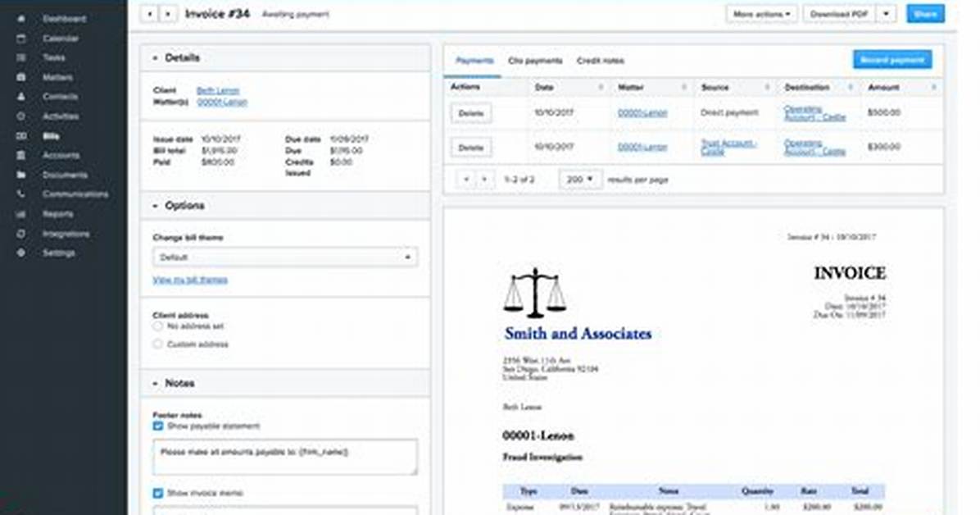This screenshot has width=980, height=515.
Task: Open the Change bill theme dropdown
Action: 285,257
